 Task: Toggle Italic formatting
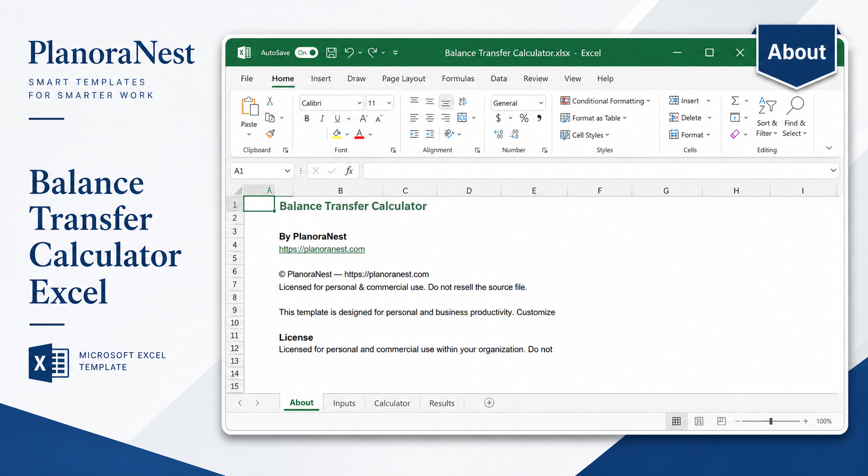tap(322, 118)
